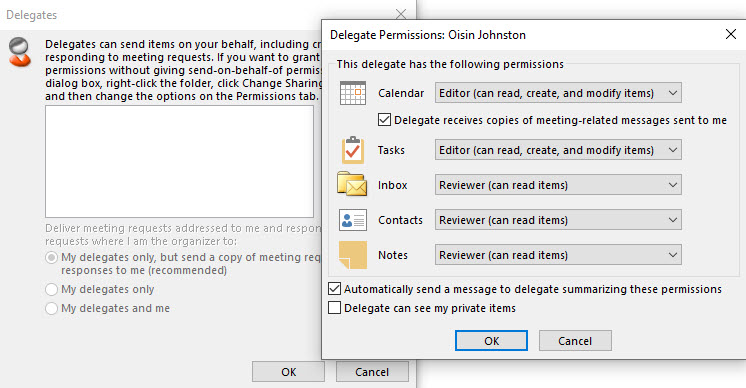
Task: Click Cancel in the Delegates dialog
Action: [372, 371]
